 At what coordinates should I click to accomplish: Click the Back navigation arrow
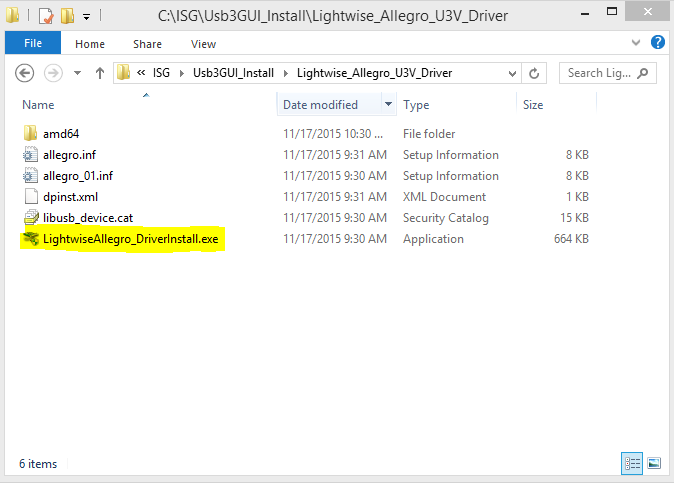(25, 73)
